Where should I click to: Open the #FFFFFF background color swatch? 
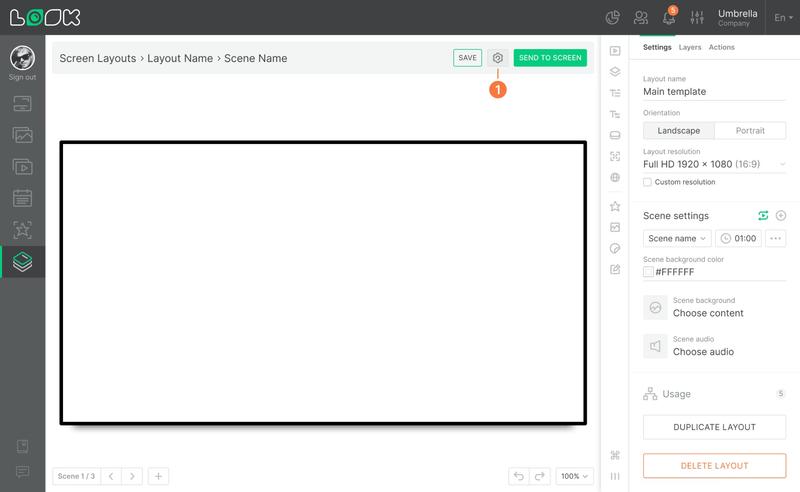pyautogui.click(x=648, y=272)
